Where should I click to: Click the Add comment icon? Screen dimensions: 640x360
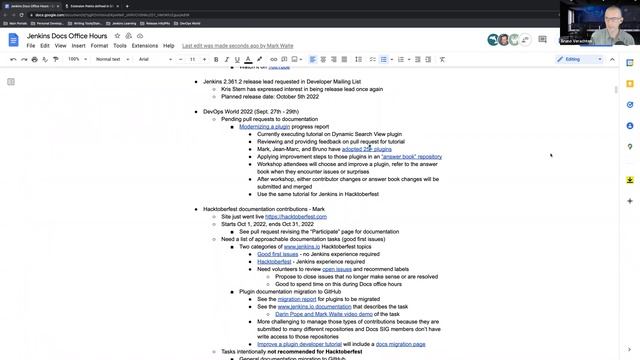coord(284,60)
